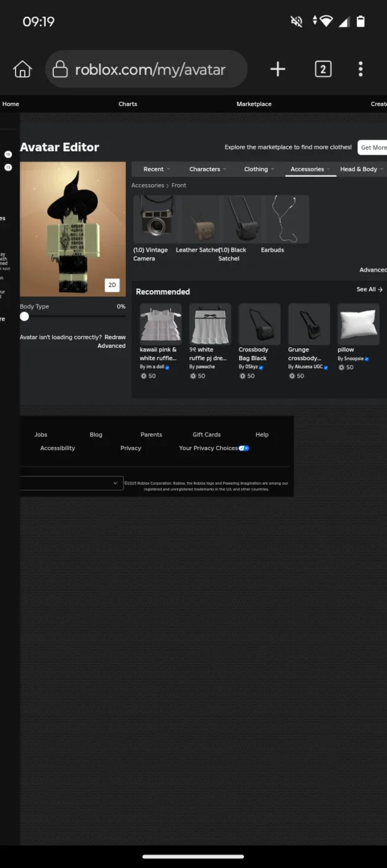387x868 pixels.
Task: Open the Blog footer link
Action: (96, 435)
